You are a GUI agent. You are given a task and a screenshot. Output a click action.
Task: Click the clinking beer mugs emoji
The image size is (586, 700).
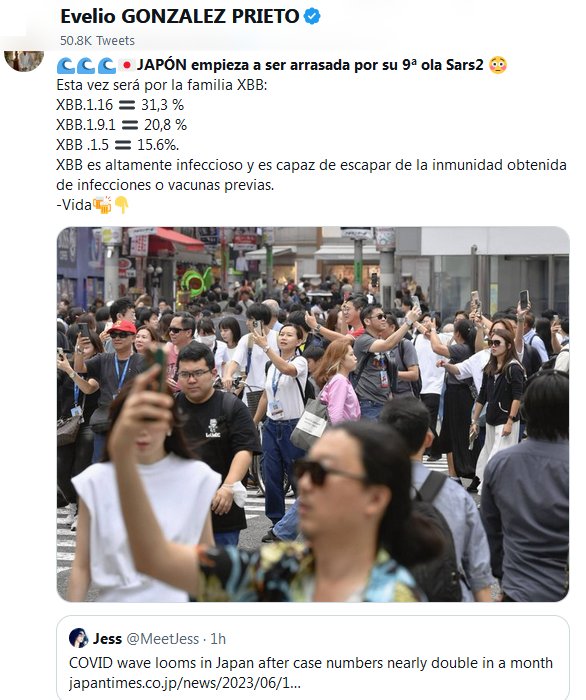point(102,205)
